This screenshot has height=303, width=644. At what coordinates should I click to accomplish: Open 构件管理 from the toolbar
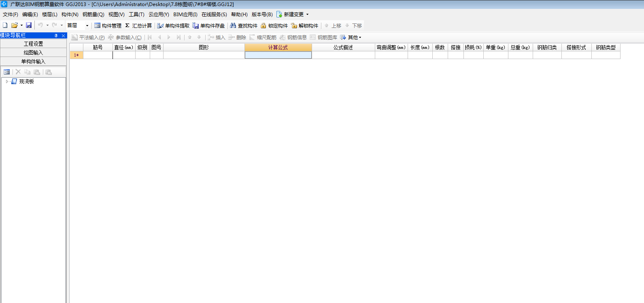(108, 25)
